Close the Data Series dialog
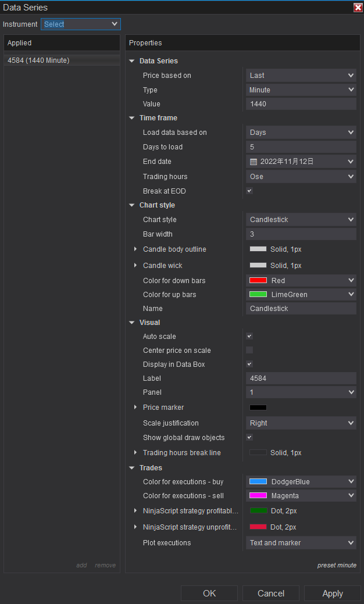The width and height of the screenshot is (364, 604). 358,8
